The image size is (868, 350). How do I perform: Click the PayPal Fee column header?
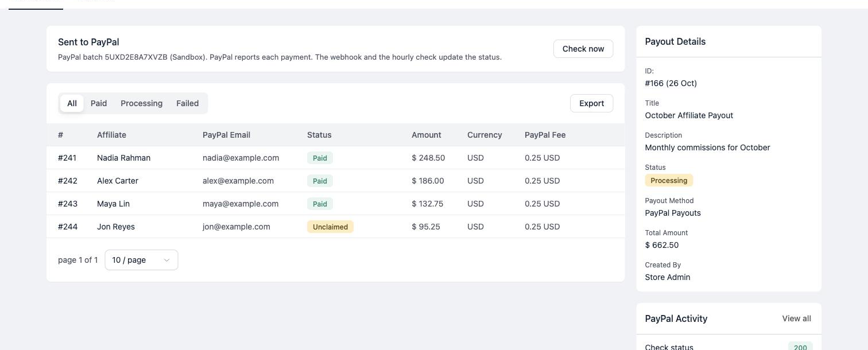pos(545,135)
